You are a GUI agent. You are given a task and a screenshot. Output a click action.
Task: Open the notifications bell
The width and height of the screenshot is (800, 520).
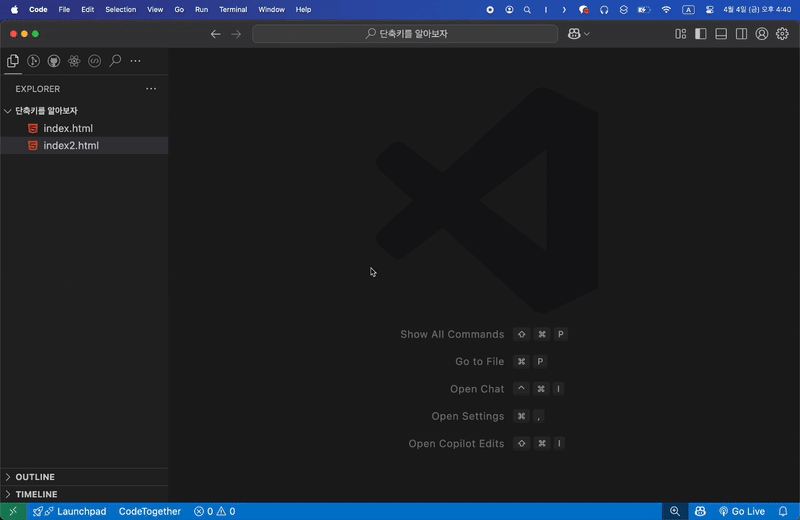pos(783,511)
